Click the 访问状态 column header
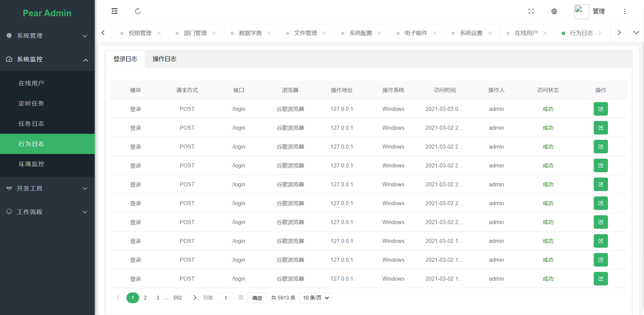The width and height of the screenshot is (644, 315). (x=548, y=90)
